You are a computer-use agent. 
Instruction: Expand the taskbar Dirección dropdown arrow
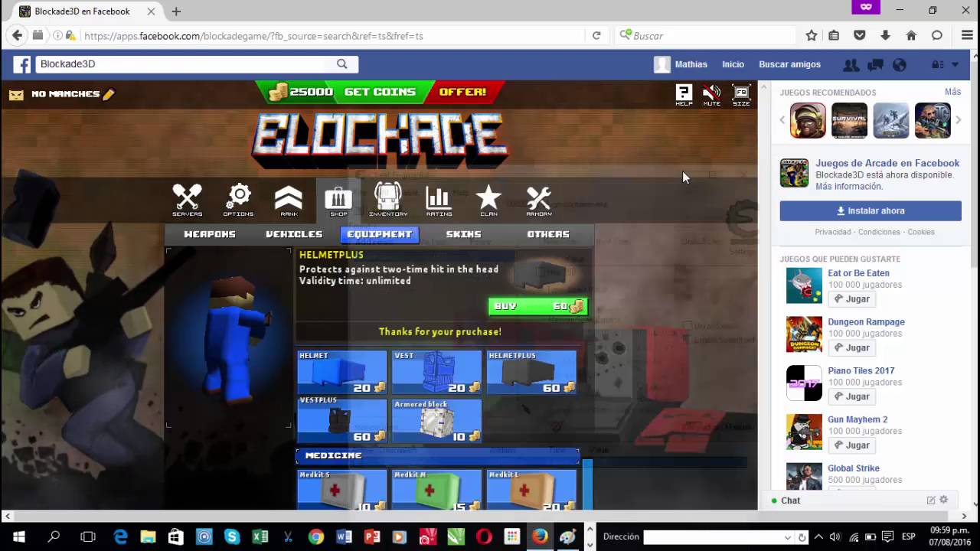(788, 537)
